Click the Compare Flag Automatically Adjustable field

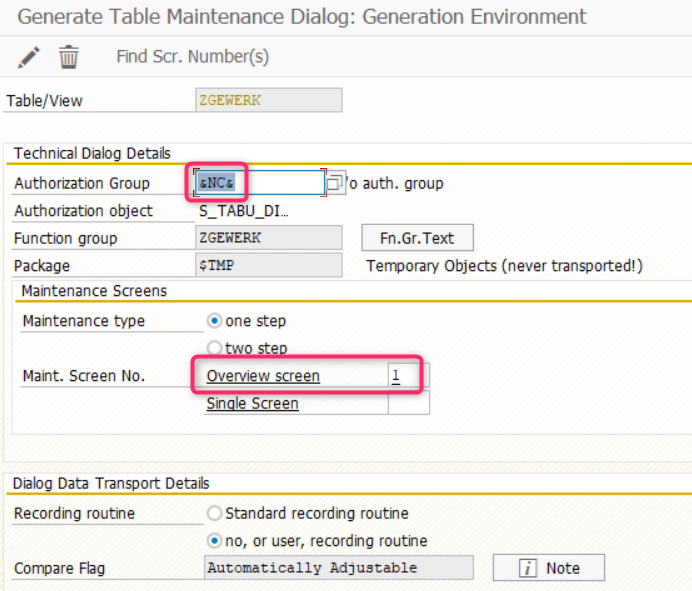338,568
